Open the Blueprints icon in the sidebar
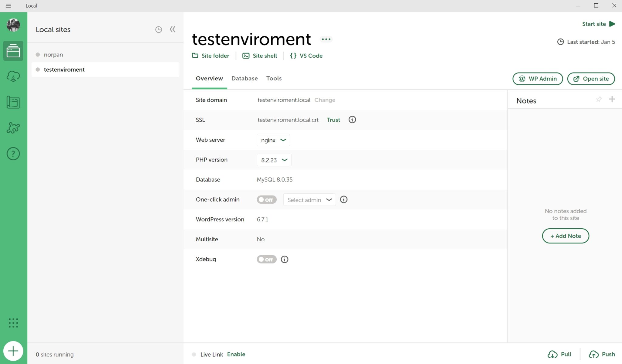622x364 pixels. click(13, 102)
